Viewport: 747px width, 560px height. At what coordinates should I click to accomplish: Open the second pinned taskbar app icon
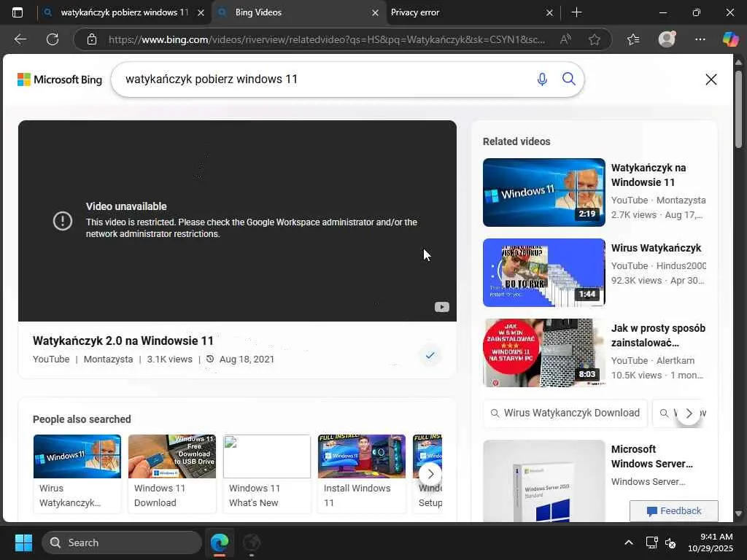(251, 542)
